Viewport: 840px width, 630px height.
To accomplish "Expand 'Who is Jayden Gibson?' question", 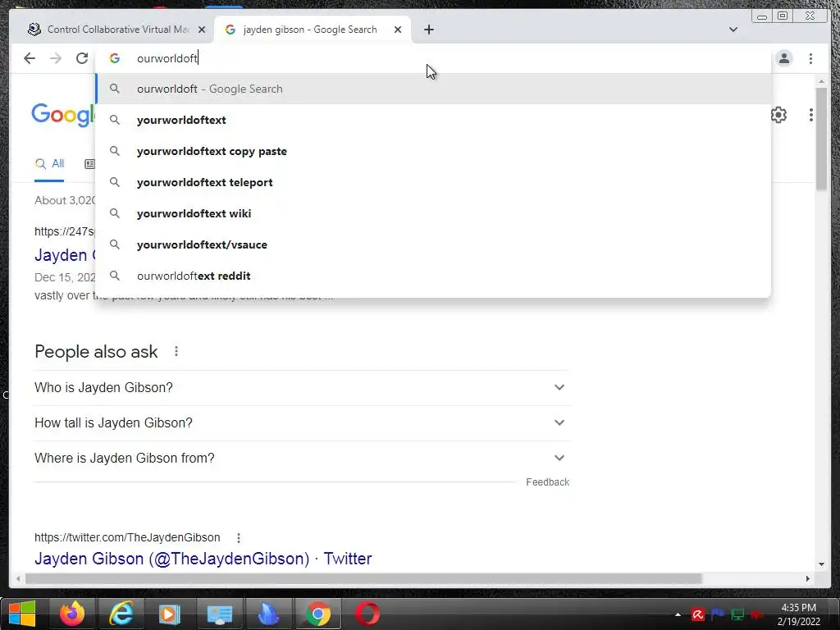I will 302,387.
